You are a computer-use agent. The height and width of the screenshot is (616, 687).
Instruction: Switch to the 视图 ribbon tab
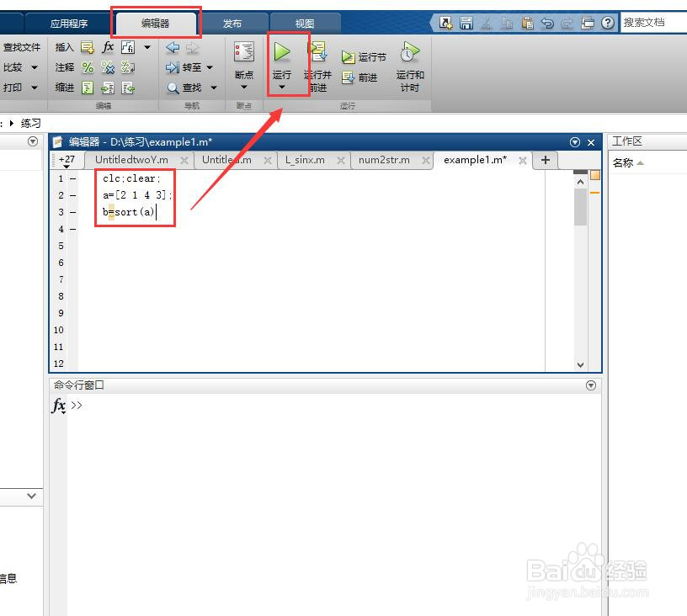[305, 24]
